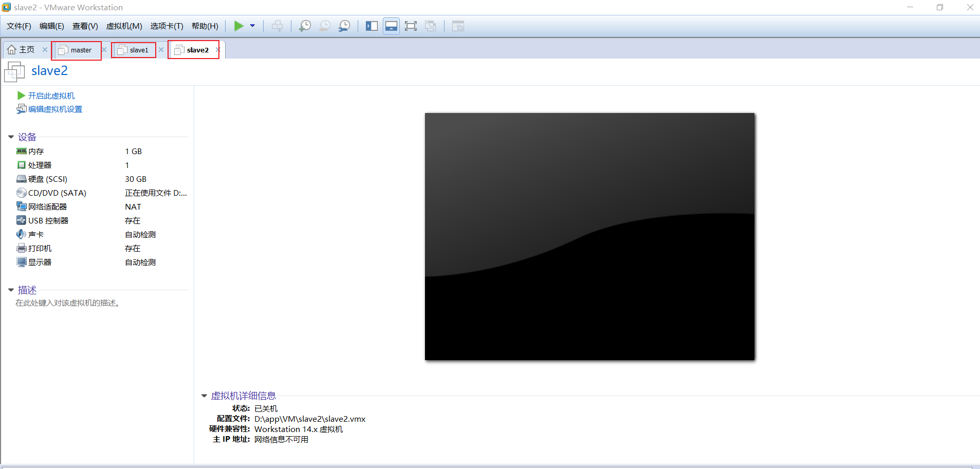This screenshot has height=469, width=980.
Task: Open the 帮助(H) menu
Action: (205, 26)
